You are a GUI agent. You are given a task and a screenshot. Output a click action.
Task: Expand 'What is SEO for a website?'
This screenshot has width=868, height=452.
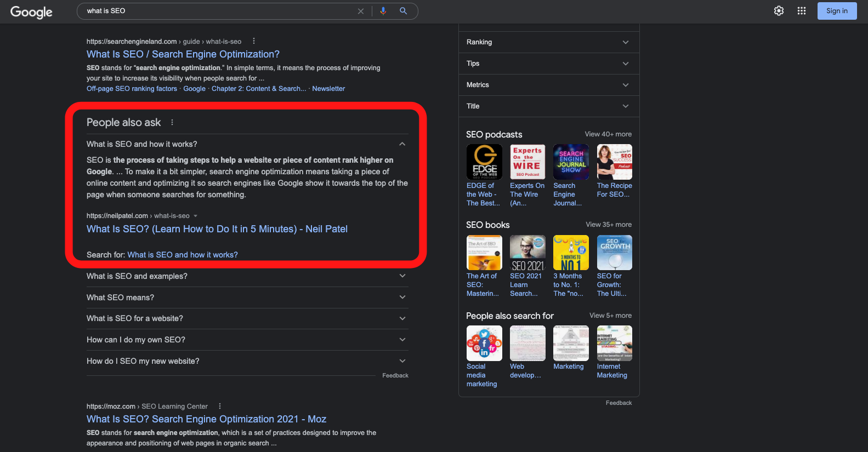point(247,318)
